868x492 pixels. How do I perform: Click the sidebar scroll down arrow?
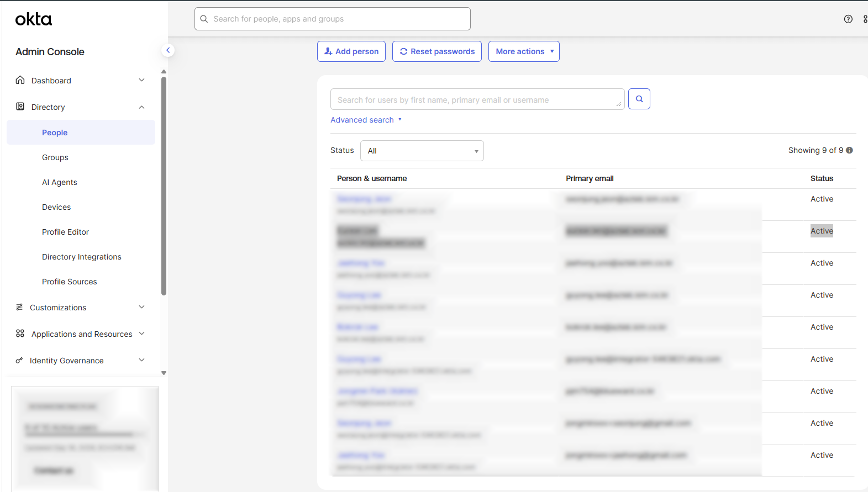[164, 373]
